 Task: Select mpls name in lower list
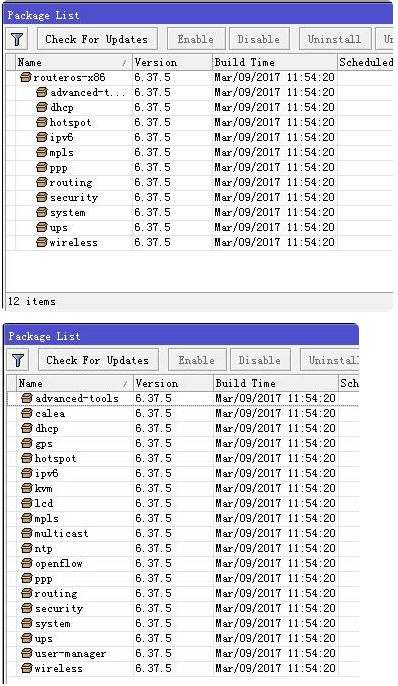tap(46, 518)
